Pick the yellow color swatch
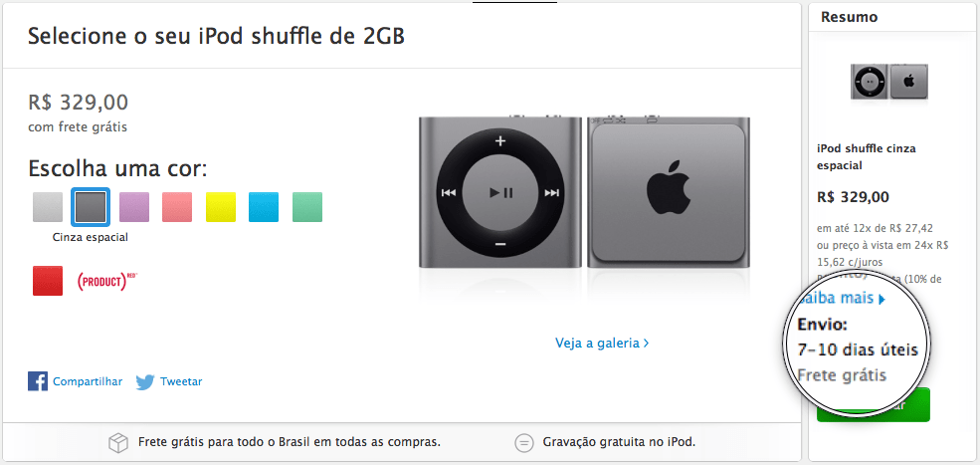 [x=221, y=207]
